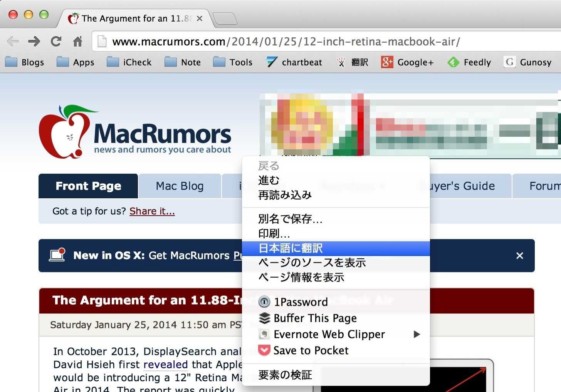Choose ページのソースを表示

(x=336, y=263)
